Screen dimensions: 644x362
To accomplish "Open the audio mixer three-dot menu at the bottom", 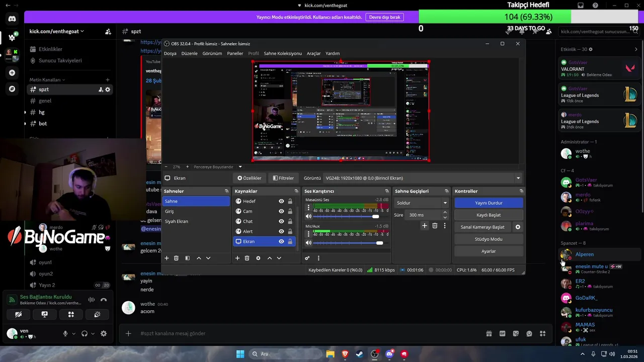I will pyautogui.click(x=318, y=258).
